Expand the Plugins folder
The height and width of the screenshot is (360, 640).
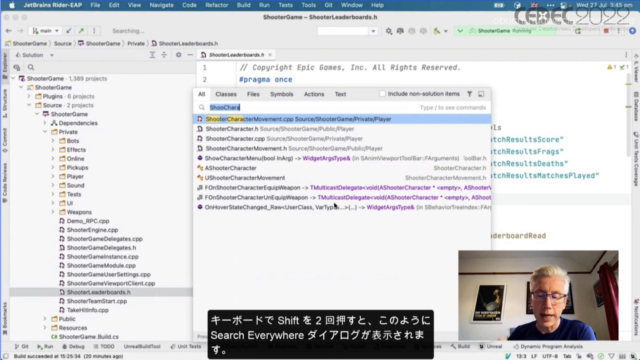(29, 96)
